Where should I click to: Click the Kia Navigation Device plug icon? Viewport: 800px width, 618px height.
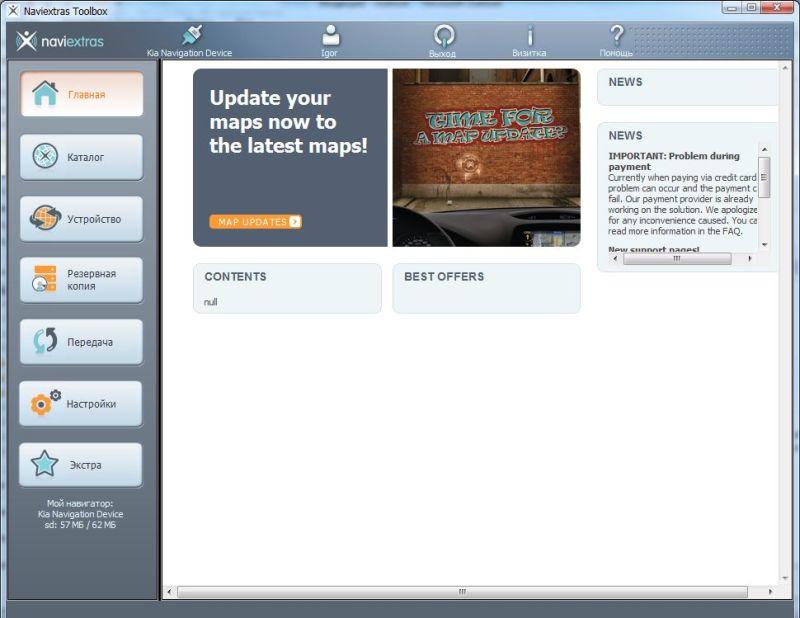(190, 36)
